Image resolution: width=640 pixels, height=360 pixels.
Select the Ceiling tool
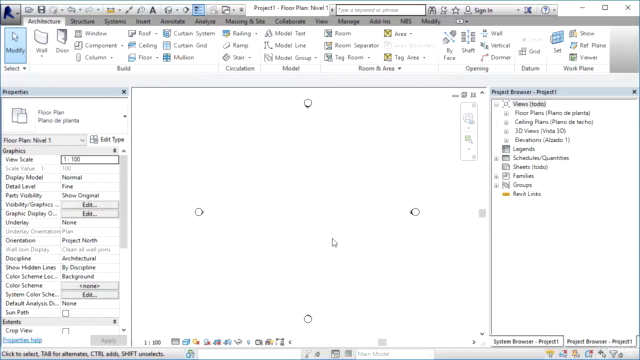pos(142,45)
